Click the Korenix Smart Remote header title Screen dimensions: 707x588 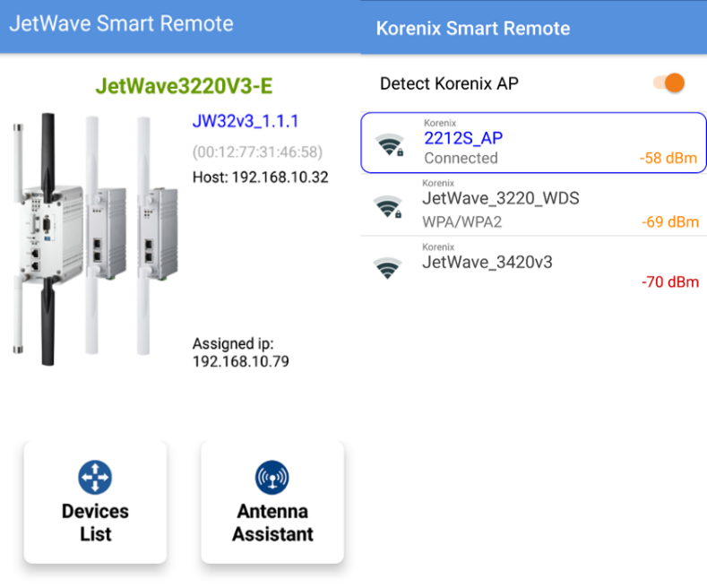click(473, 29)
